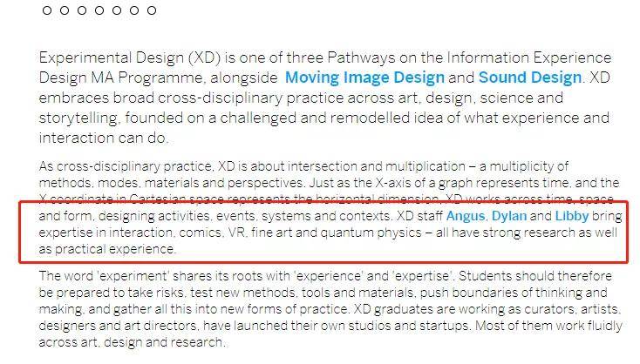Viewport: 640px width, 364px height.
Task: Click the words 'across art, design and research.'
Action: click(132, 341)
